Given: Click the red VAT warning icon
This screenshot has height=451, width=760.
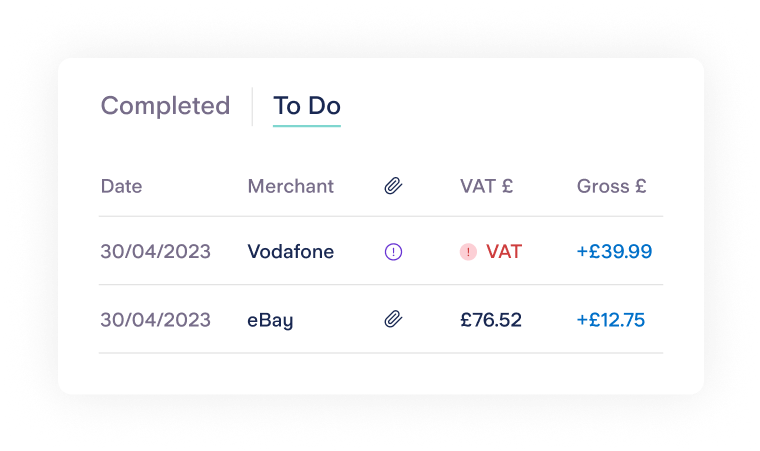Looking at the screenshot, I should (468, 252).
